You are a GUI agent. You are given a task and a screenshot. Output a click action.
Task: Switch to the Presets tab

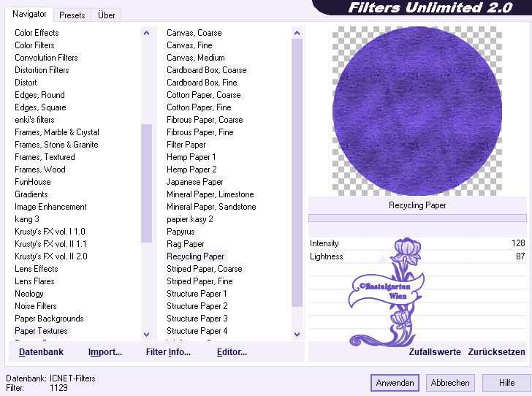coord(72,15)
